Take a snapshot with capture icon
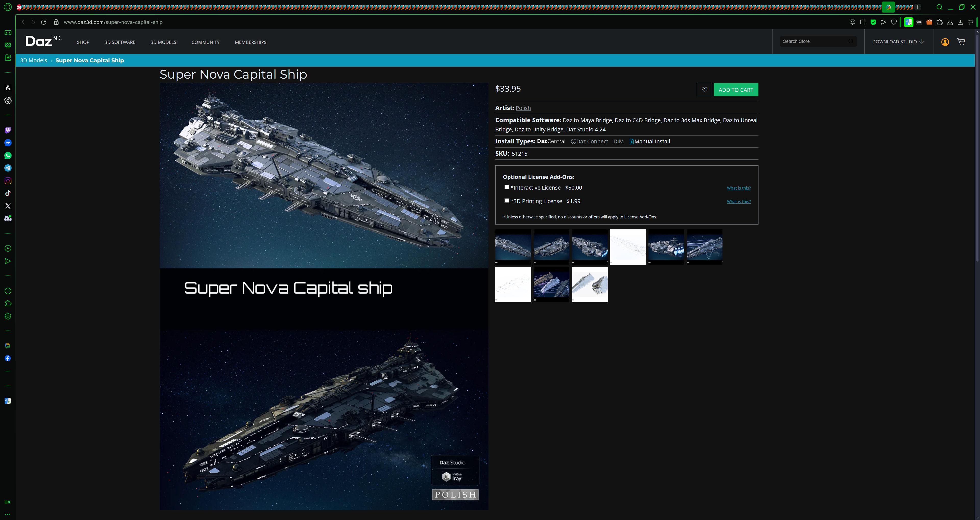Image resolution: width=980 pixels, height=520 pixels. click(862, 22)
